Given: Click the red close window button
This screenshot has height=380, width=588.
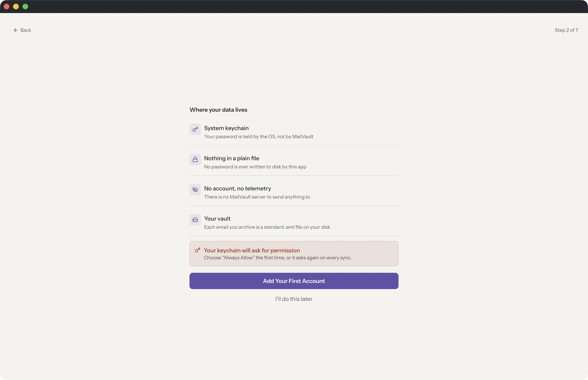Looking at the screenshot, I should click(7, 7).
